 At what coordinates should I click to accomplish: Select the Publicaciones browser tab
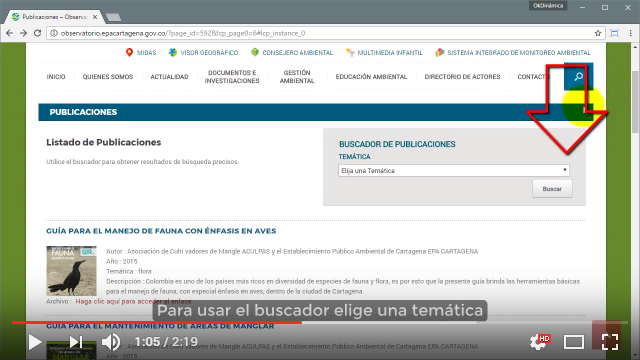coord(54,17)
